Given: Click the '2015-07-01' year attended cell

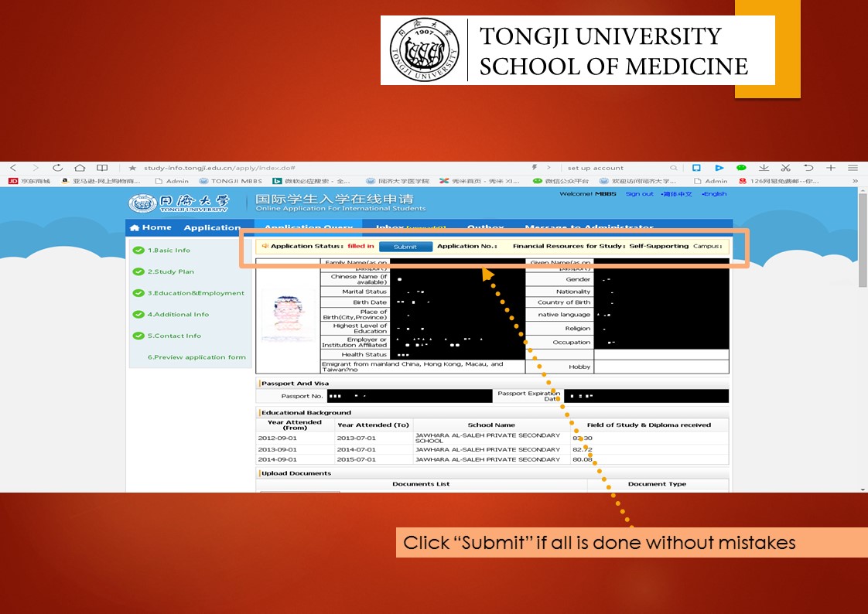Looking at the screenshot, I should pos(357,459).
